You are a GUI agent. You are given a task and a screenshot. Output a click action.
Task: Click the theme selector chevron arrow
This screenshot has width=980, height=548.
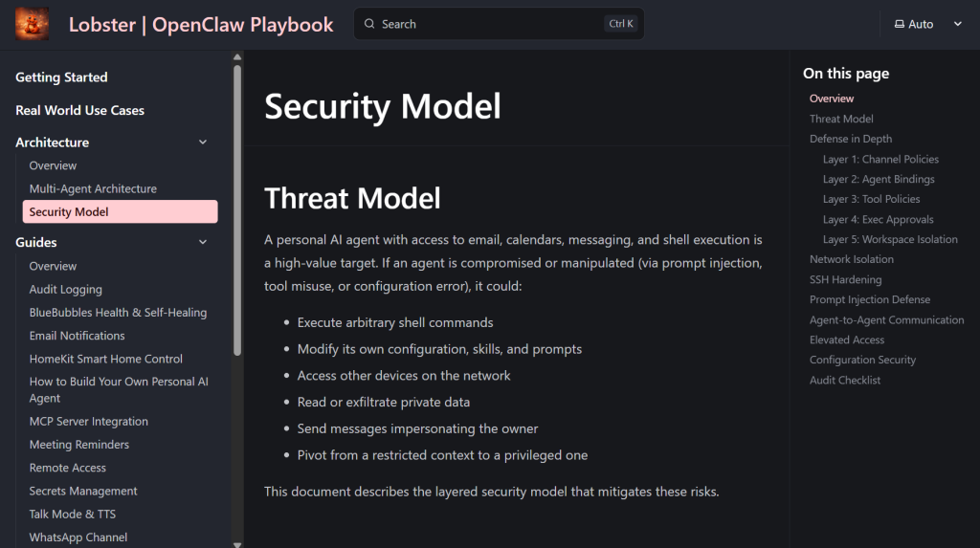957,24
